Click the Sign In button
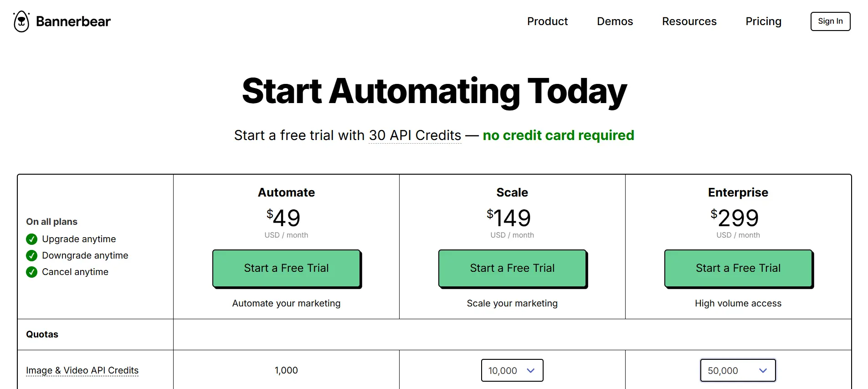 point(830,21)
